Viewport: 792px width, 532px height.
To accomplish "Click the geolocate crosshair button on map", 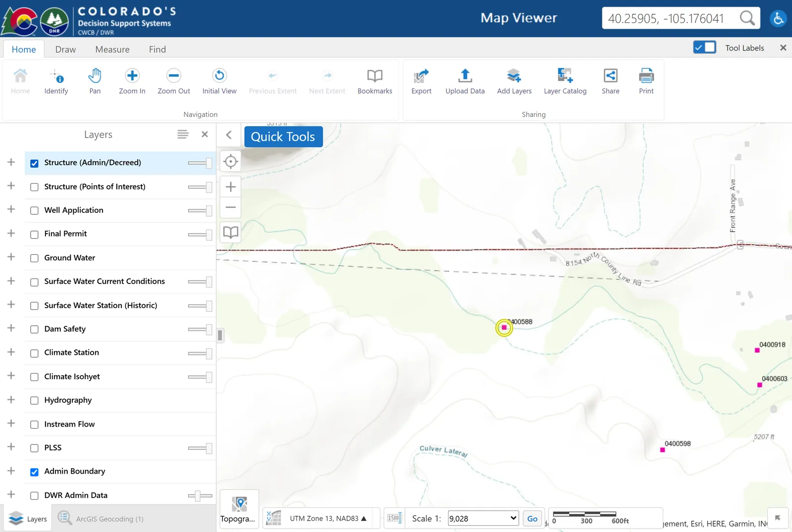I will 230,161.
